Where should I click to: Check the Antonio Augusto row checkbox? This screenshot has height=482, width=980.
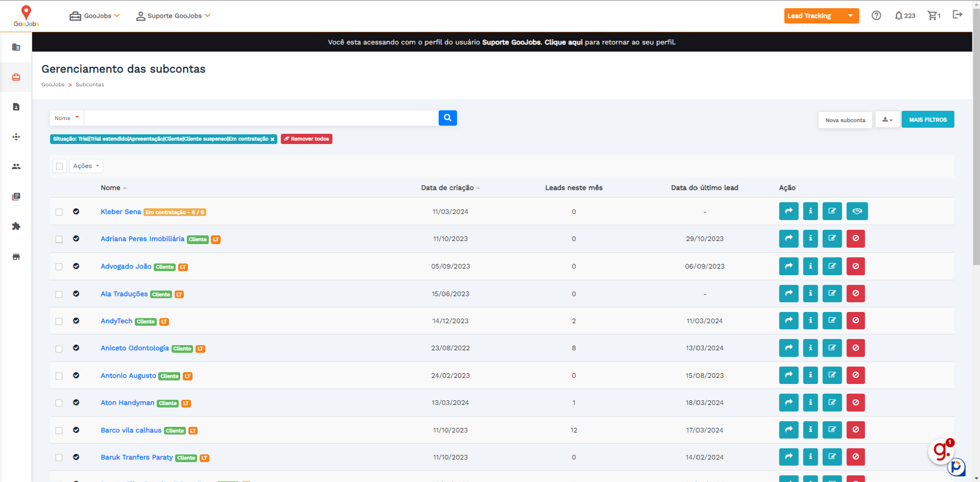pyautogui.click(x=59, y=376)
